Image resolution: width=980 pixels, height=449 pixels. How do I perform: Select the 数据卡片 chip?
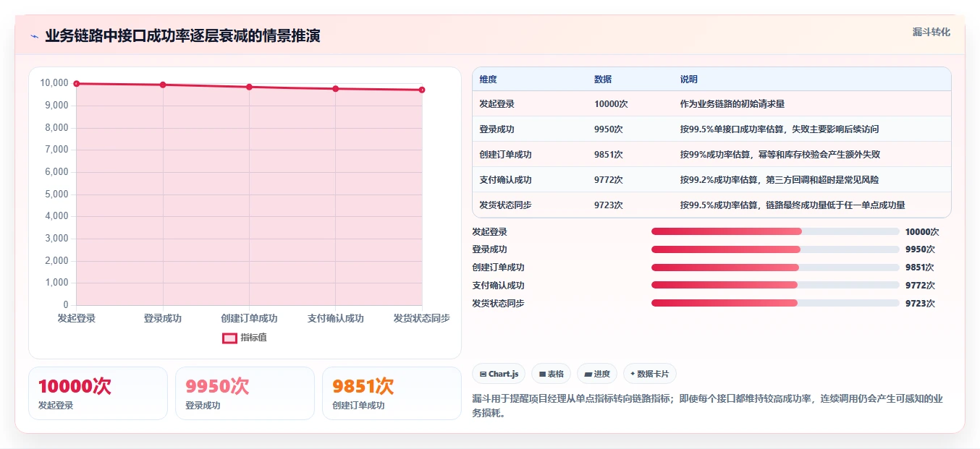[649, 374]
